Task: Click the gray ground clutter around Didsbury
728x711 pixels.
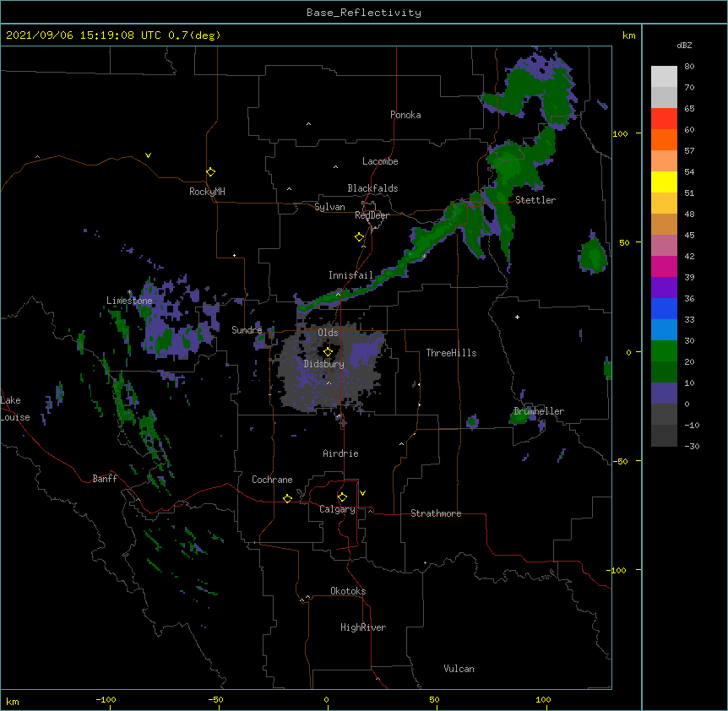Action: (x=331, y=366)
